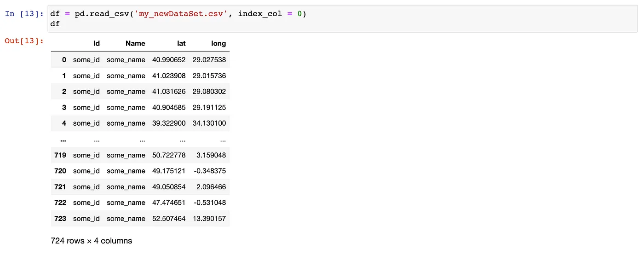
Task: Click the lat value 40.990652
Action: pyautogui.click(x=169, y=60)
